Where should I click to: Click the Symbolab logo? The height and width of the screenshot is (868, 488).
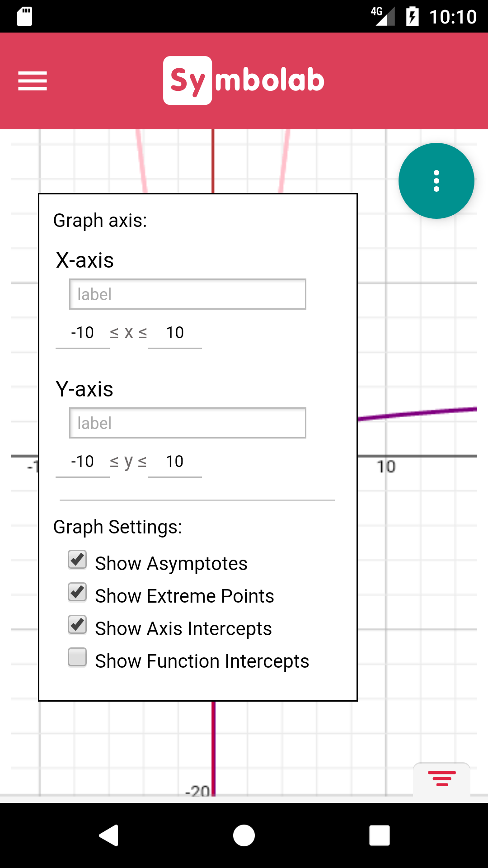click(x=244, y=80)
